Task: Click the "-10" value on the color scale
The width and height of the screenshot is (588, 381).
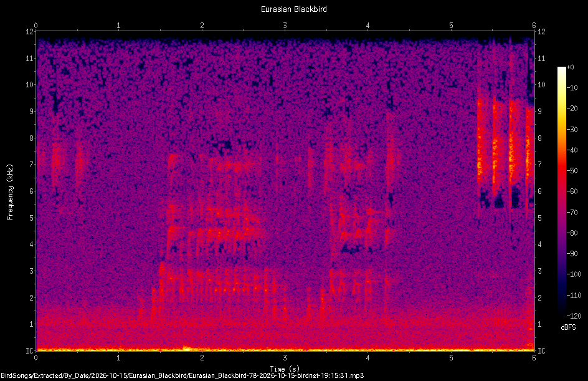Action: pyautogui.click(x=572, y=88)
